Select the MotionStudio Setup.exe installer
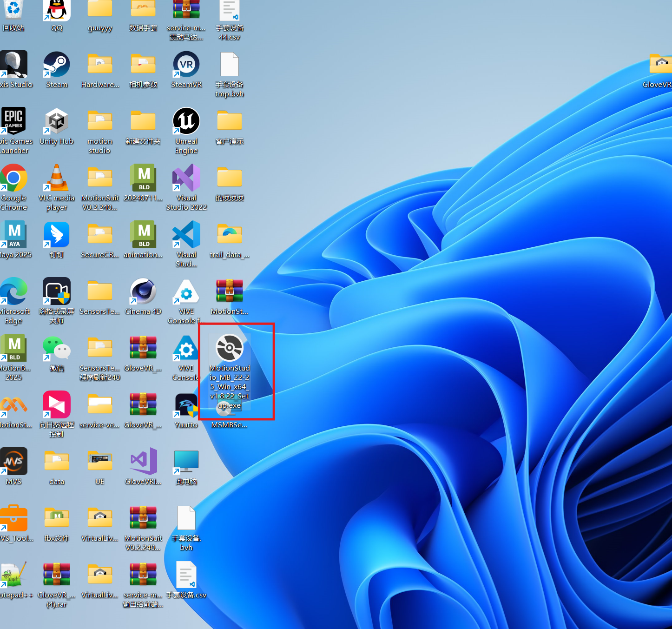Screen dimensions: 672x629 (230, 348)
